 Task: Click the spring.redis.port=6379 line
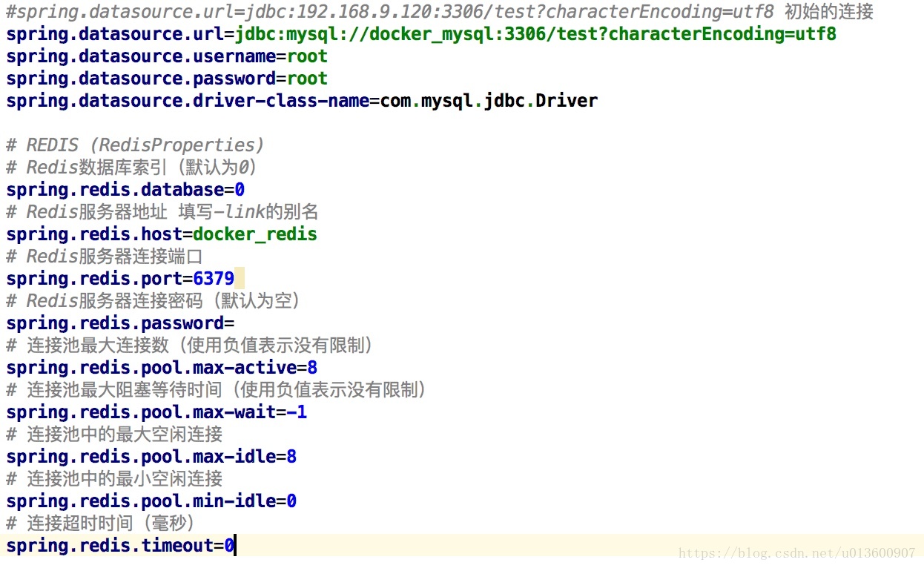120,279
